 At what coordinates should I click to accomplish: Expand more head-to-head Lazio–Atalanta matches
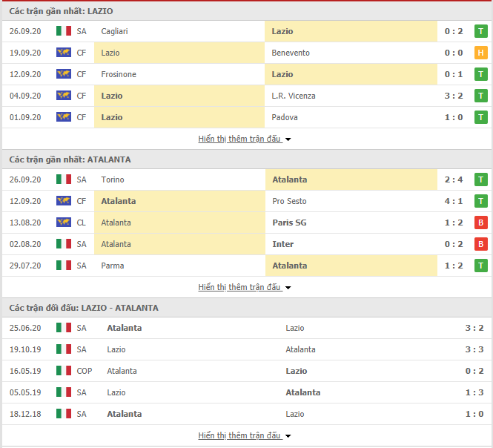[x=245, y=435]
